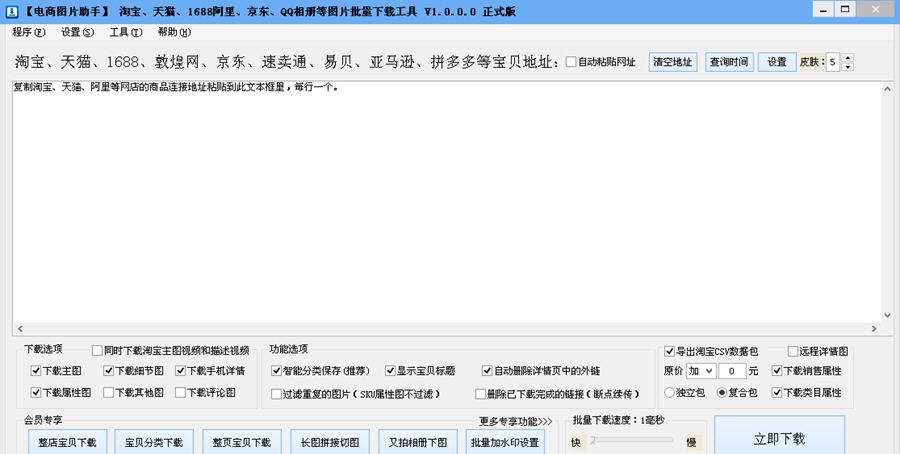Click the 又拍相册下图 button
Image resolution: width=900 pixels, height=454 pixels.
pyautogui.click(x=418, y=442)
